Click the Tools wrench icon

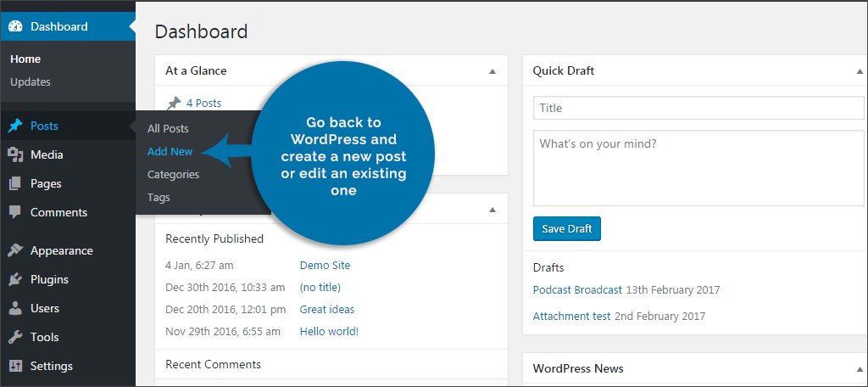(15, 337)
